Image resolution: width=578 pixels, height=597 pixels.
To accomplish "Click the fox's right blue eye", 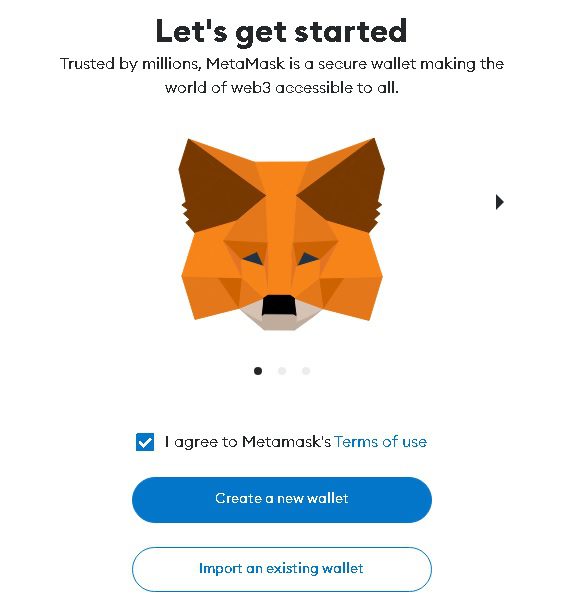I will (x=307, y=259).
